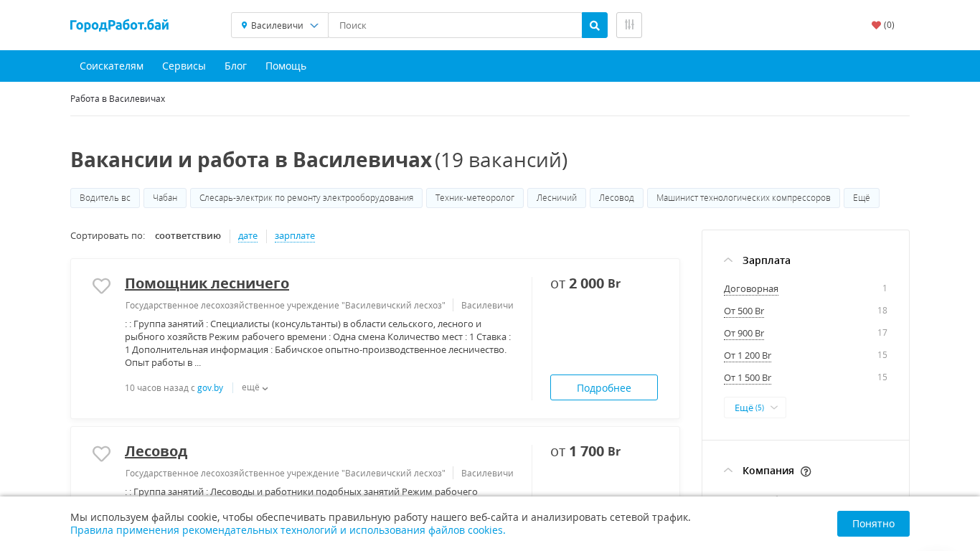The width and height of the screenshot is (980, 551).
Task: Collapse the Компания filter section
Action: point(728,471)
